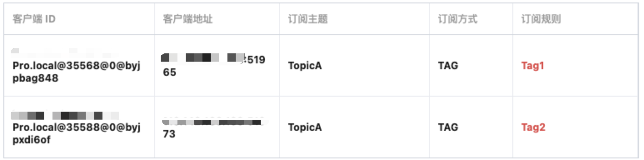Click client address ending in 73
Image resolution: width=644 pixels, height=160 pixels.
pos(214,128)
